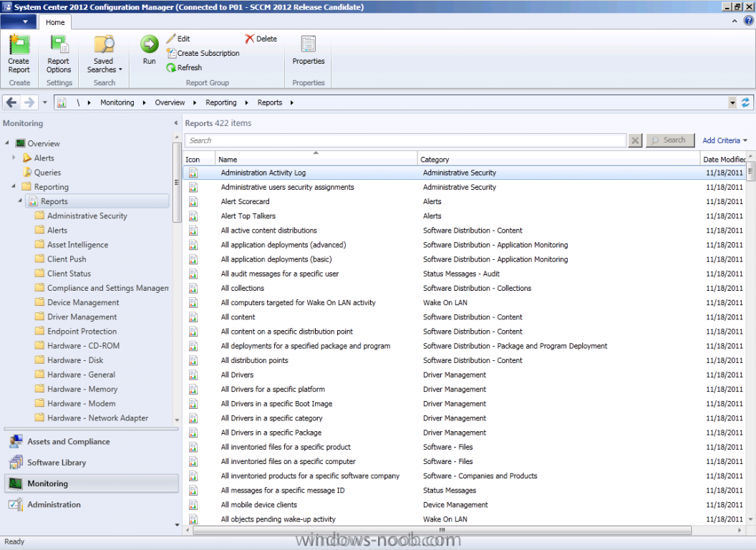Click report icon for All collections

(x=193, y=288)
